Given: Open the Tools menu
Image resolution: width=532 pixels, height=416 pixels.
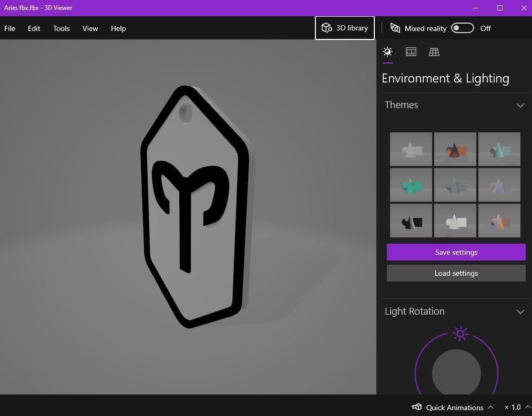Looking at the screenshot, I should (x=61, y=28).
